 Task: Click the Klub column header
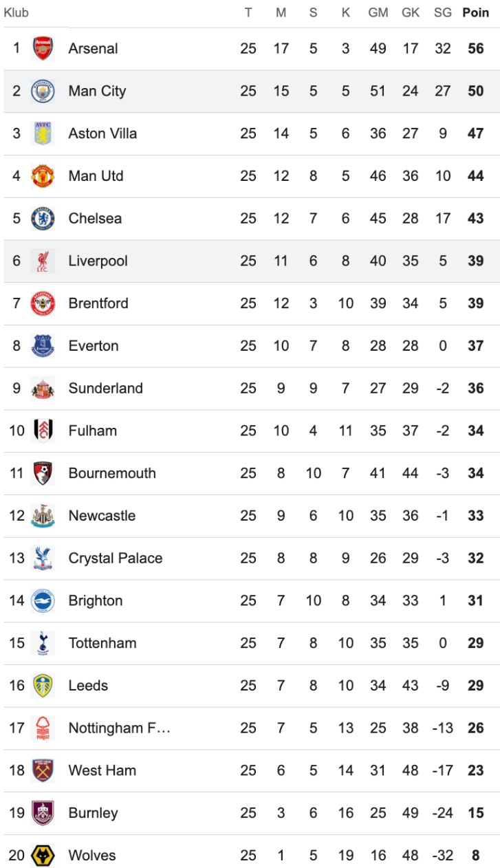pyautogui.click(x=17, y=12)
